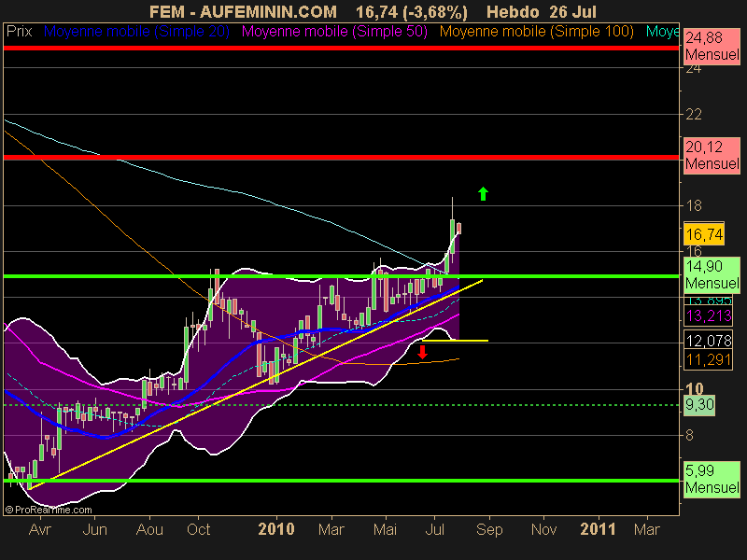747x560 pixels.
Task: Click the Mai label on time axis
Action: pos(385,529)
